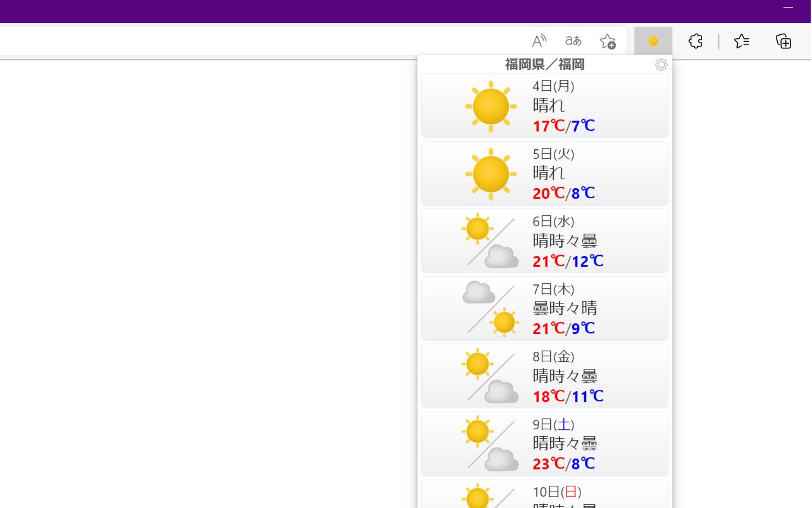Screen dimensions: 812x508
Task: Select the 4日(月) date label
Action: coord(553,86)
